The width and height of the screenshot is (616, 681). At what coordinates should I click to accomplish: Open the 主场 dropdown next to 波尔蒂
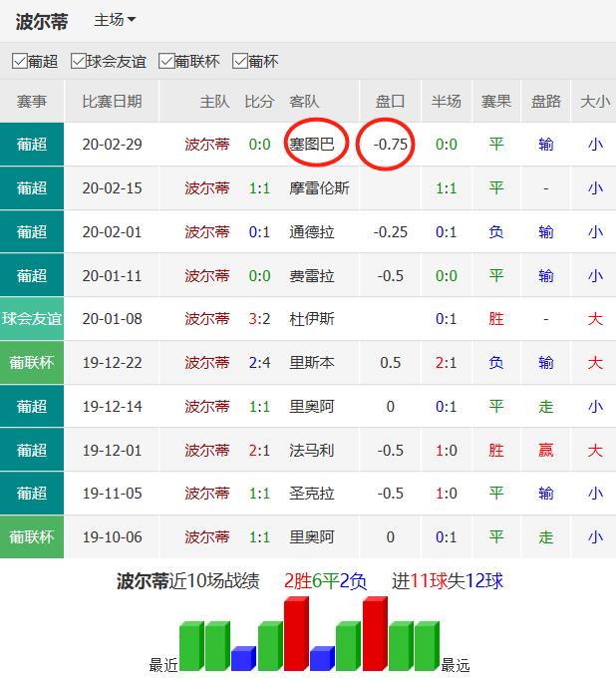[115, 20]
